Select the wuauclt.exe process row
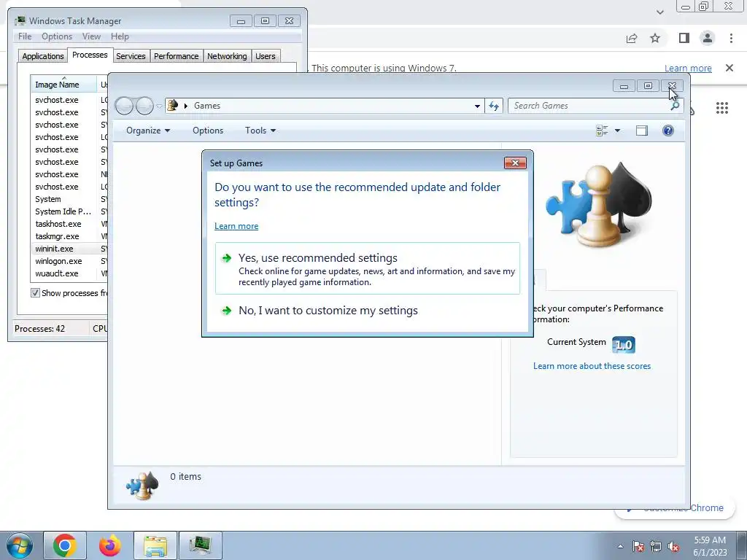 (x=69, y=273)
